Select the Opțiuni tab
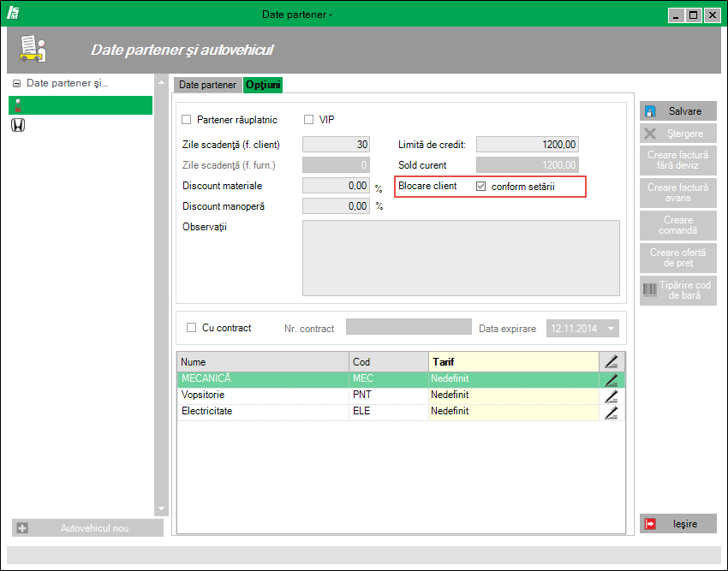The width and height of the screenshot is (728, 571). [263, 85]
